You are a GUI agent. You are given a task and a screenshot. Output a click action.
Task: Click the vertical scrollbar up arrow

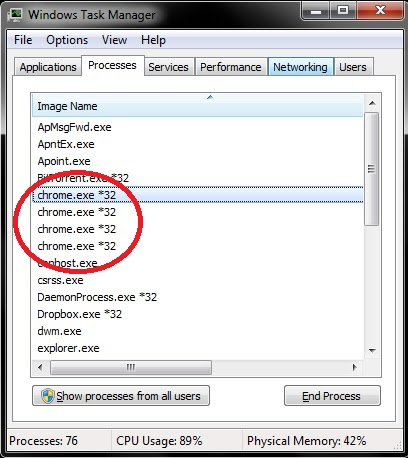pyautogui.click(x=372, y=103)
